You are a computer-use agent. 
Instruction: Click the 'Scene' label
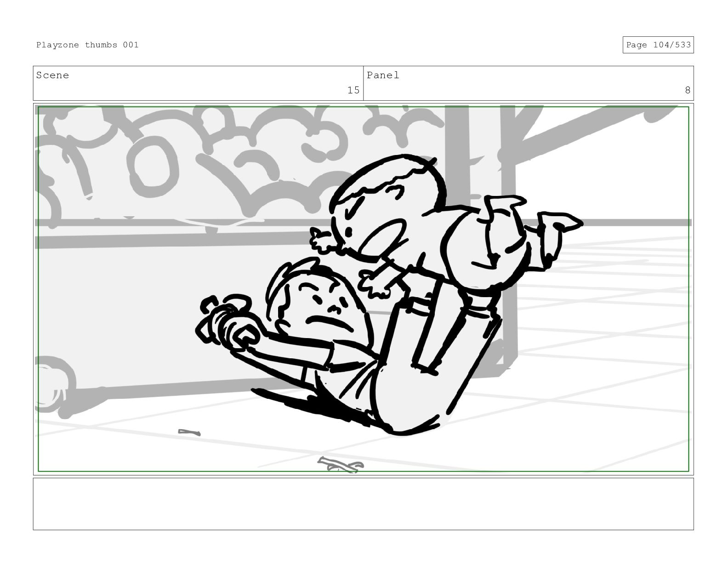pyautogui.click(x=52, y=75)
